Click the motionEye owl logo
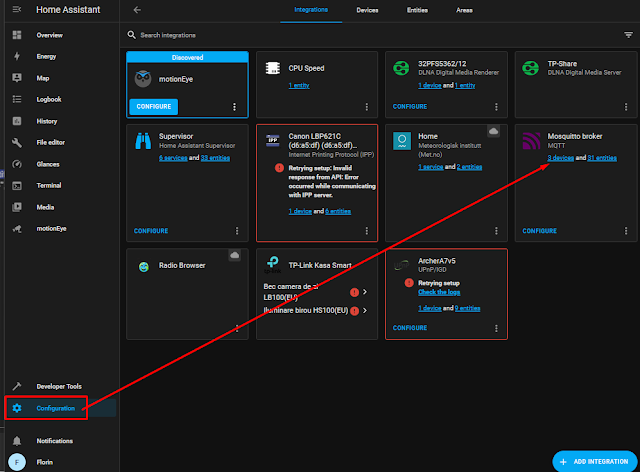 [143, 79]
